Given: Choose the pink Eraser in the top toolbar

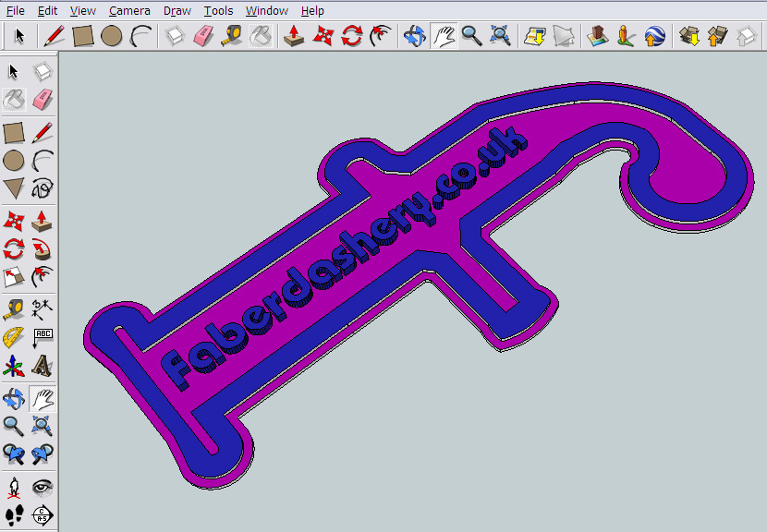Looking at the screenshot, I should (203, 36).
